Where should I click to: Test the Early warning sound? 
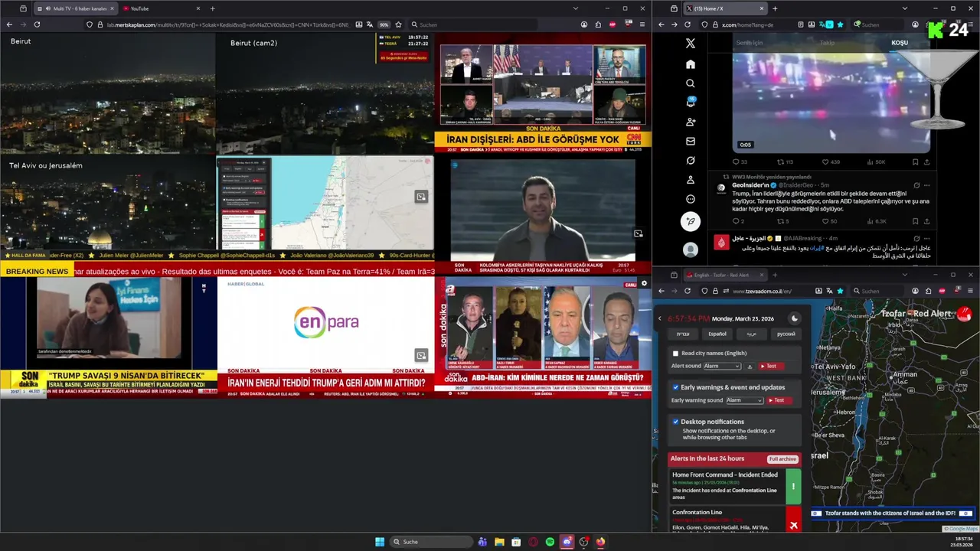click(779, 400)
